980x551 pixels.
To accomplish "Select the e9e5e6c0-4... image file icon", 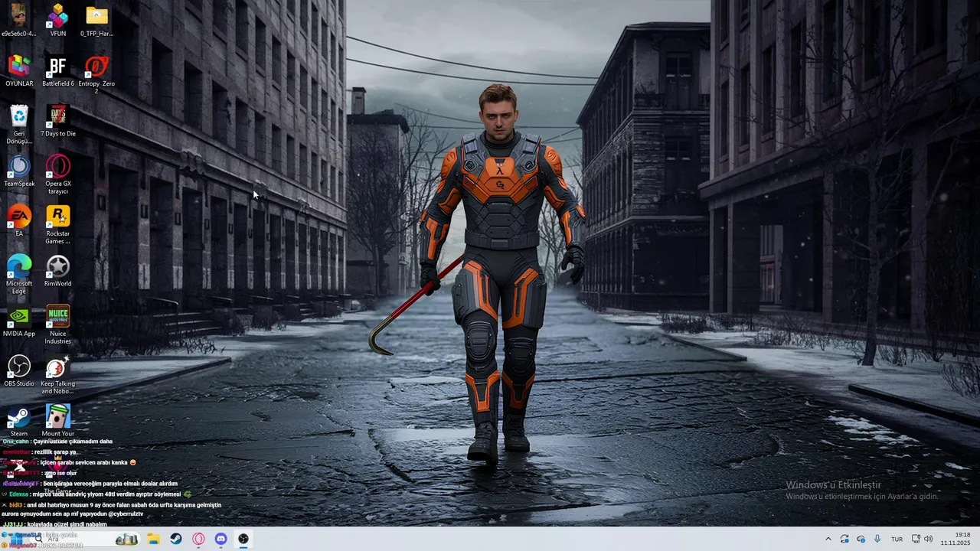I will click(x=19, y=20).
